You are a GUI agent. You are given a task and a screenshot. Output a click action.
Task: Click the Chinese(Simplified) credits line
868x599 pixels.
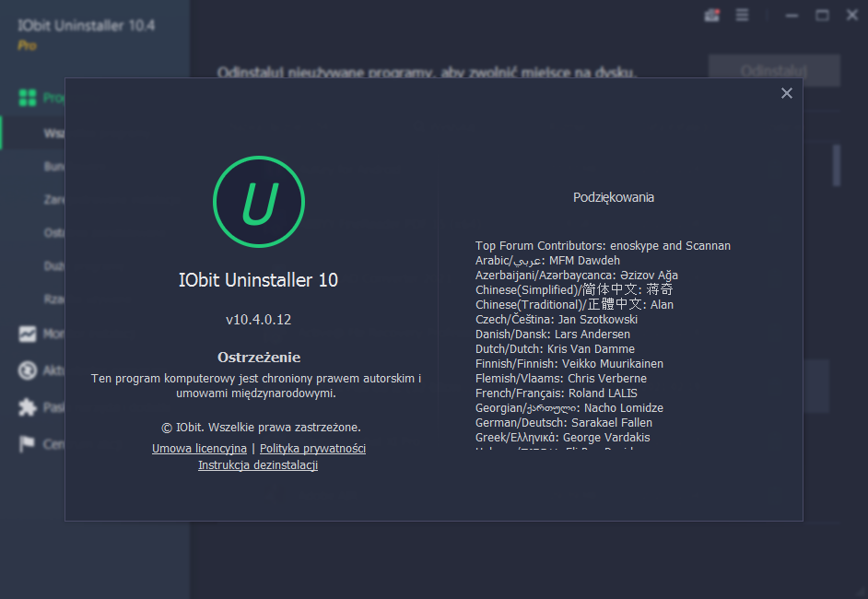[574, 289]
